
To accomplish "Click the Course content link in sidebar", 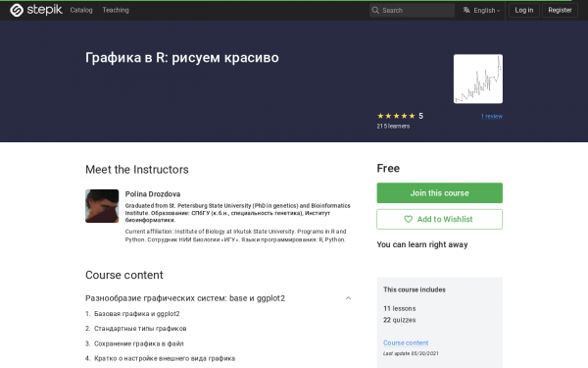I will pyautogui.click(x=406, y=342).
